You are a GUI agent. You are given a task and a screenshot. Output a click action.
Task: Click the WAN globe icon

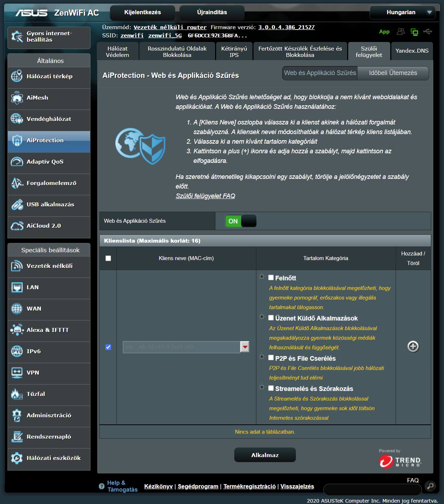(x=17, y=309)
